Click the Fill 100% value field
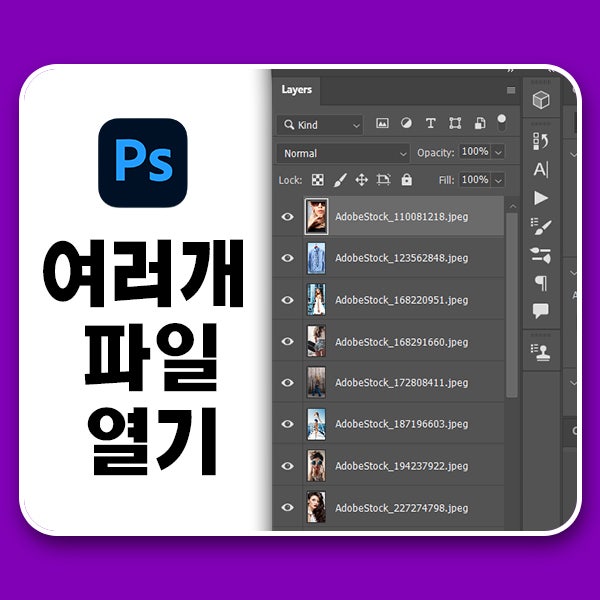Image resolution: width=600 pixels, height=600 pixels. (475, 180)
